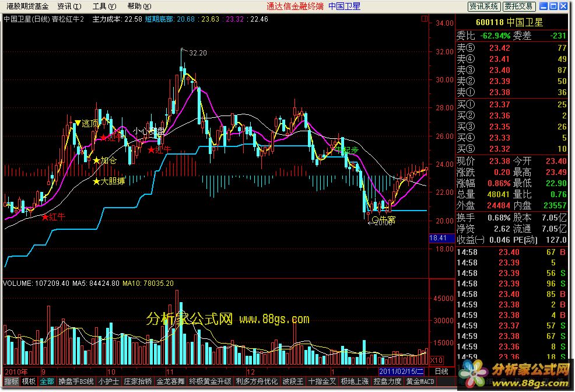Click the 14:58 23.40 67 B tick row
Image resolution: width=575 pixels, height=392 pixels.
[x=511, y=252]
